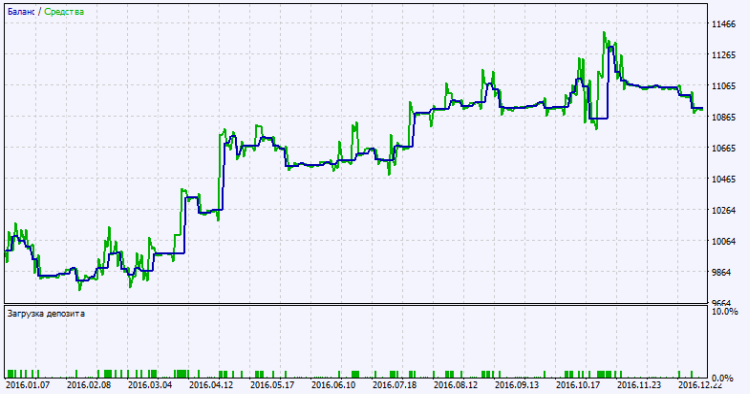The height and width of the screenshot is (394, 750).
Task: Click the date label 2016.12.22
Action: [701, 385]
